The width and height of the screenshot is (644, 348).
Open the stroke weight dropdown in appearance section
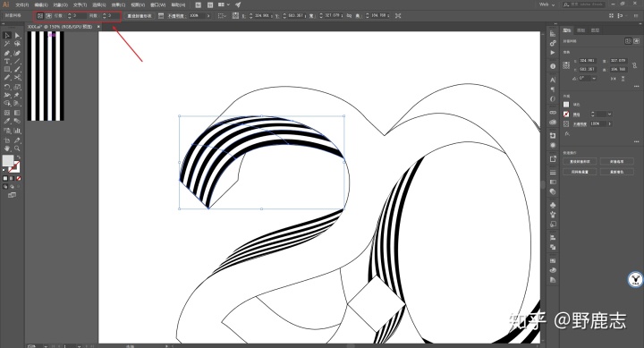(x=609, y=115)
